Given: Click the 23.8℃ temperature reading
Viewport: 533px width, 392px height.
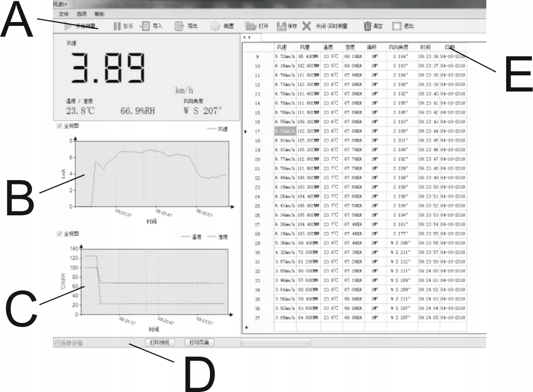Looking at the screenshot, I should tap(80, 111).
